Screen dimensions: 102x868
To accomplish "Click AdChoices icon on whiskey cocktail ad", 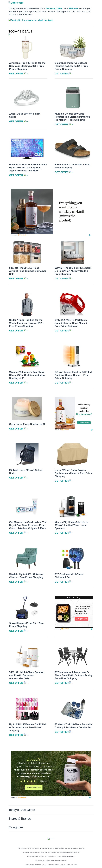I will pyautogui.click(x=90, y=235).
